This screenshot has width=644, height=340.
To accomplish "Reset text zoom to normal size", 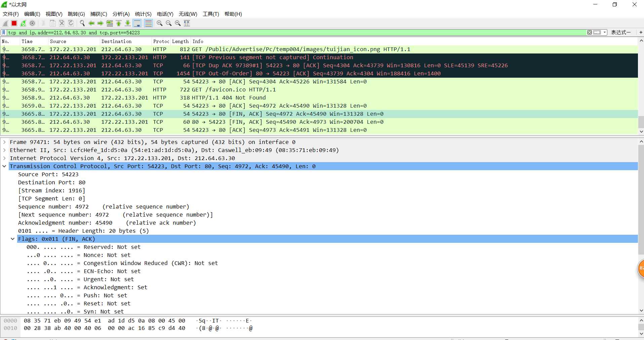I will pyautogui.click(x=178, y=23).
